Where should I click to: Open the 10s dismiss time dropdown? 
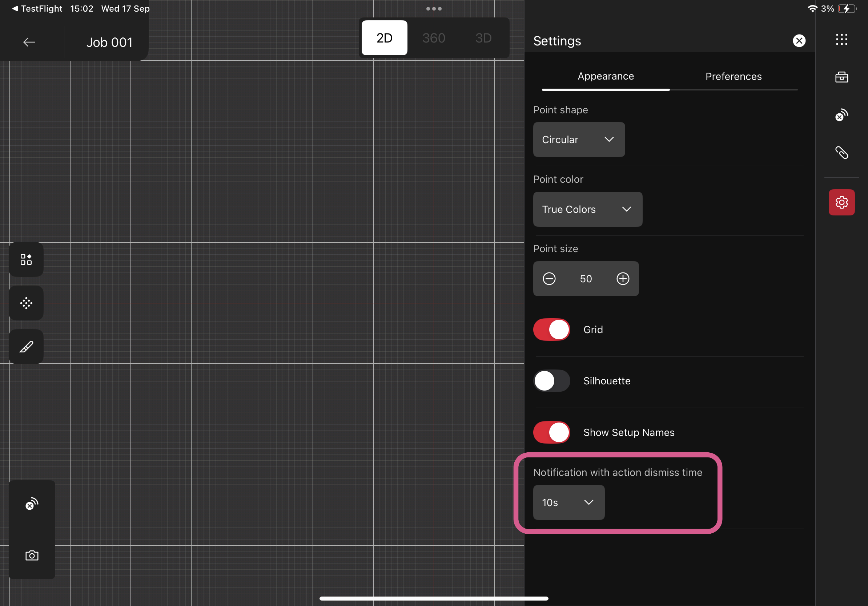click(x=568, y=502)
